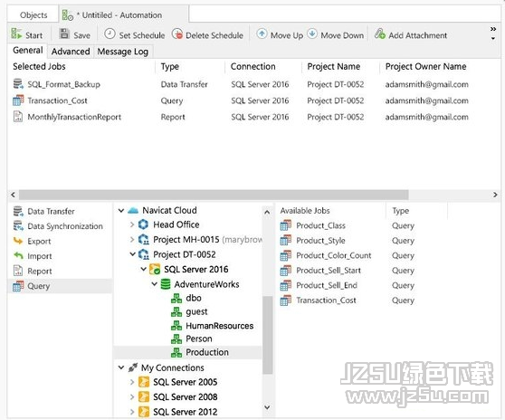Image resolution: width=505 pixels, height=420 pixels.
Task: Select the Production schema
Action: [187, 352]
